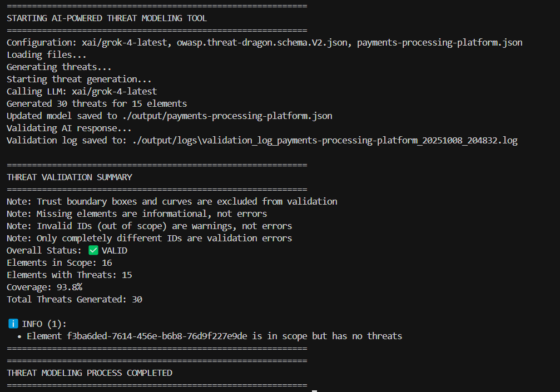This screenshot has width=560, height=392.
Task: Click the blue INFO icon
Action: pyautogui.click(x=13, y=324)
